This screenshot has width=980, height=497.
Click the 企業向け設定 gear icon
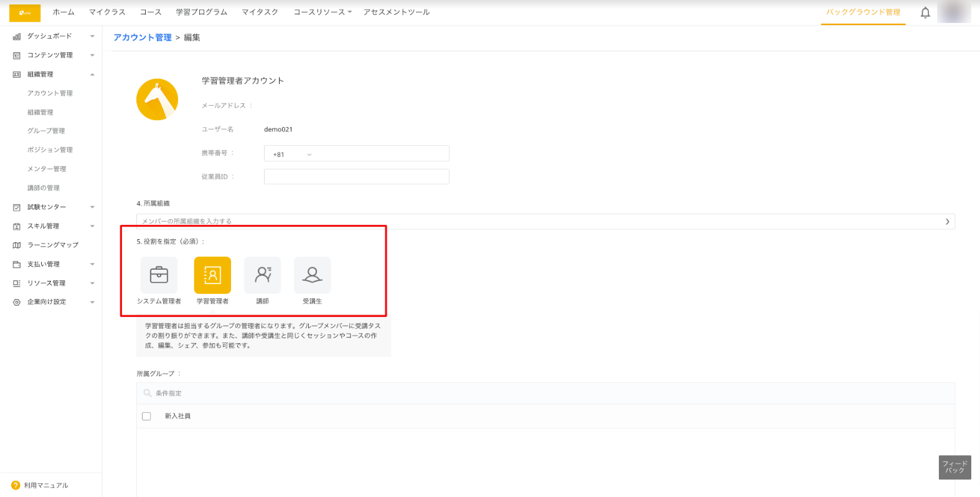pos(17,302)
